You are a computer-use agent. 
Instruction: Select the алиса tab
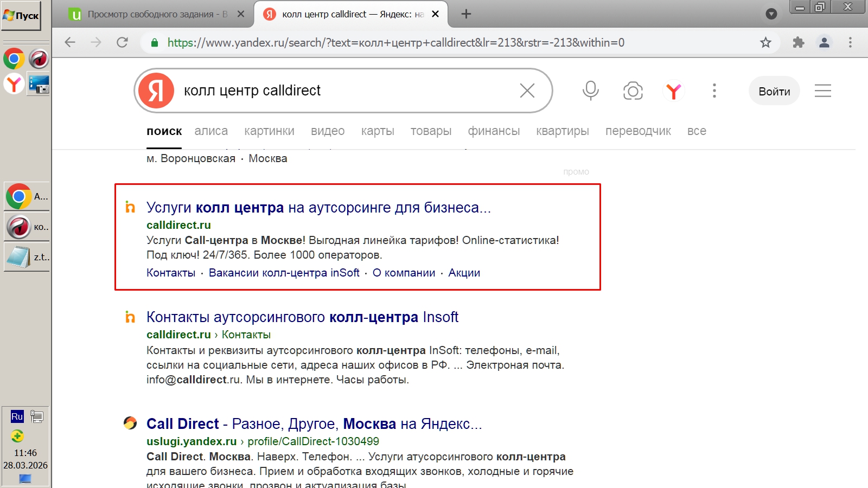point(211,131)
